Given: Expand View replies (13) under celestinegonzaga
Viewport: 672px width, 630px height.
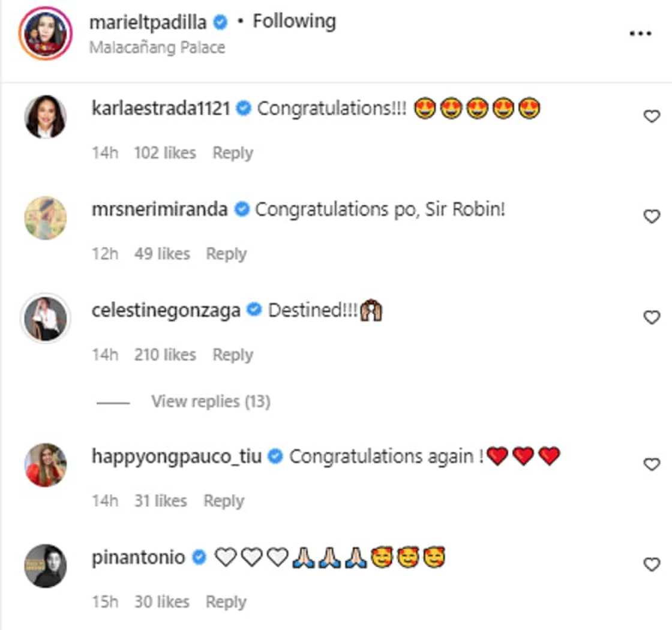Looking at the screenshot, I should (211, 401).
